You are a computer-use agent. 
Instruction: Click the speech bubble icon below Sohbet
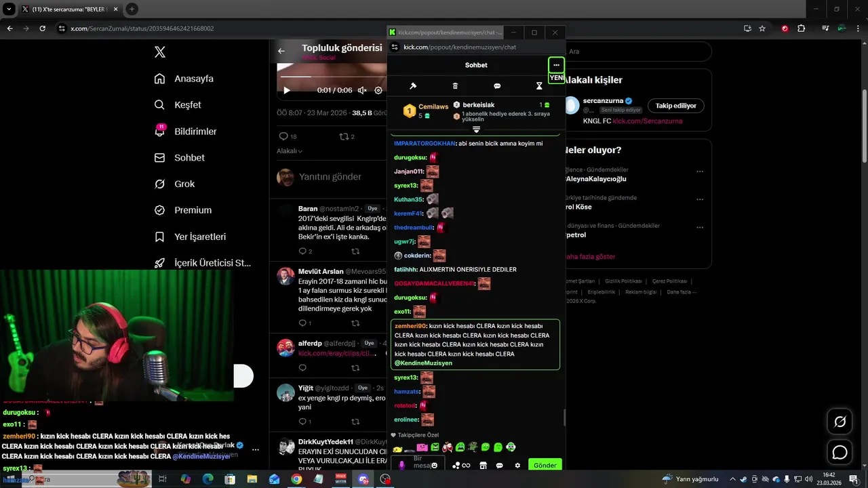click(x=497, y=86)
